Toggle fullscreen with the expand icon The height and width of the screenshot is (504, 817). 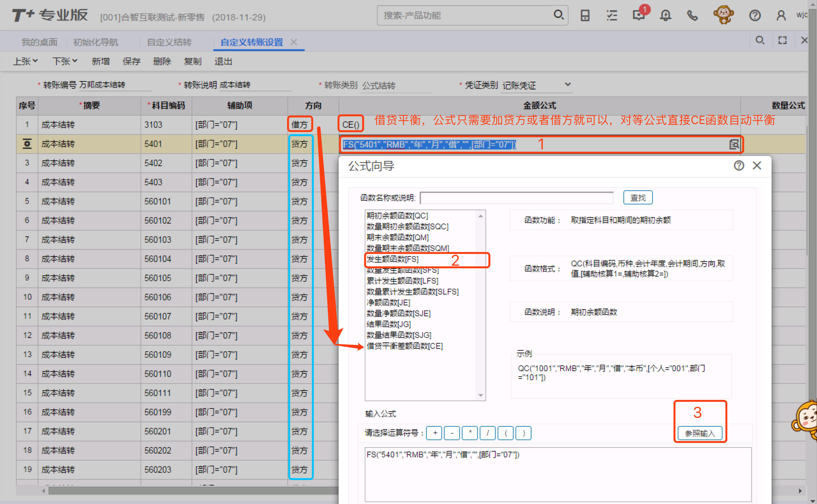click(x=782, y=40)
